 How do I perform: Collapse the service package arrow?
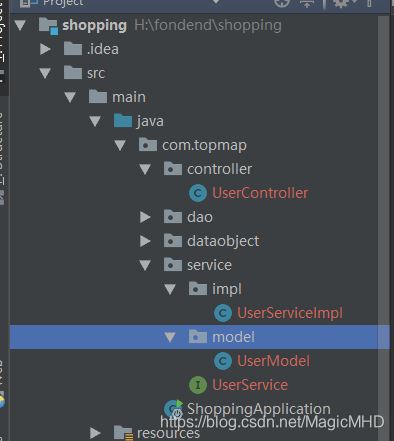145,265
